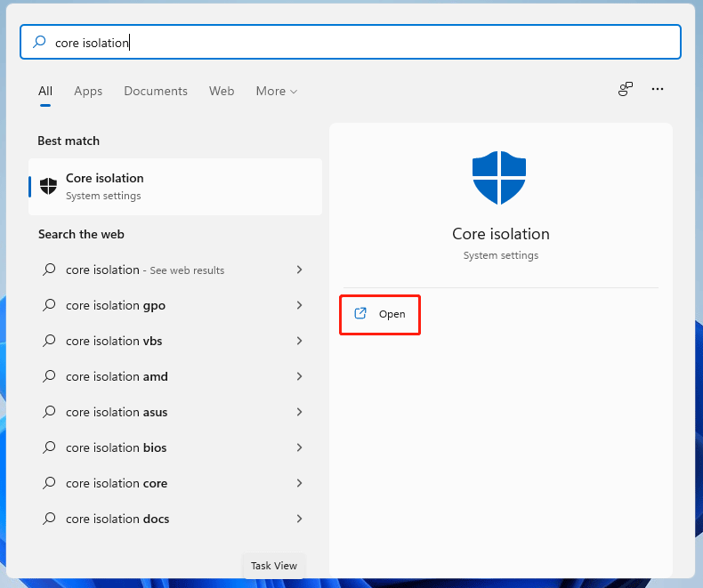
Task: Click the 'Search the web' heading
Action: [81, 234]
